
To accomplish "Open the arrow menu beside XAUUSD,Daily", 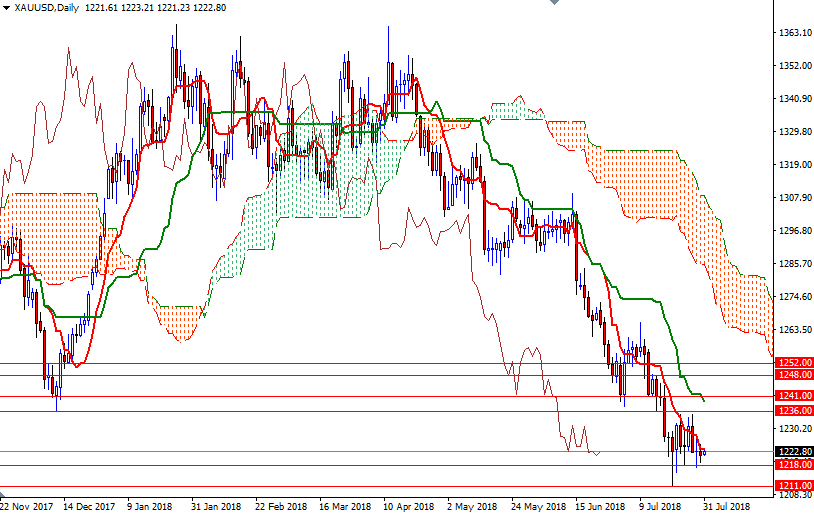I will point(7,8).
